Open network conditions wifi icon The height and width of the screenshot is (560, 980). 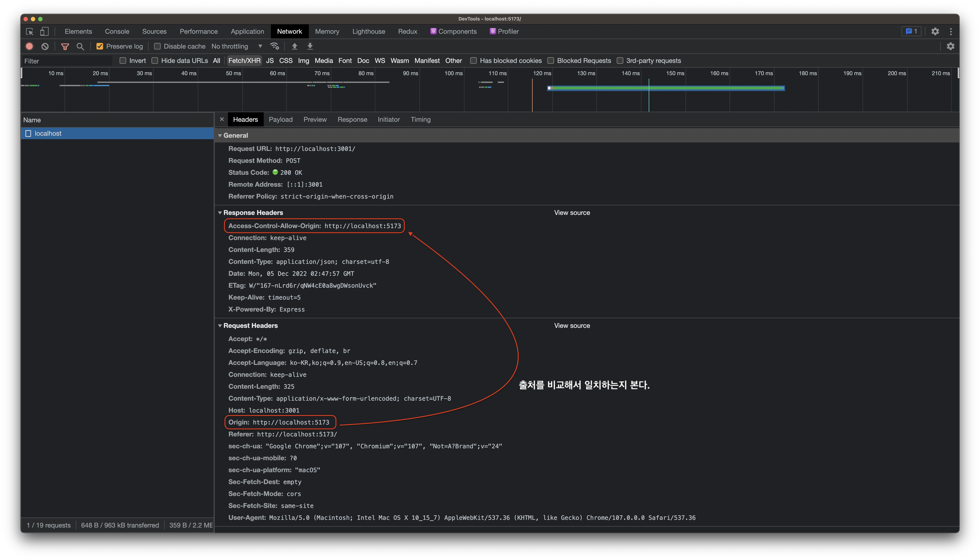(274, 46)
